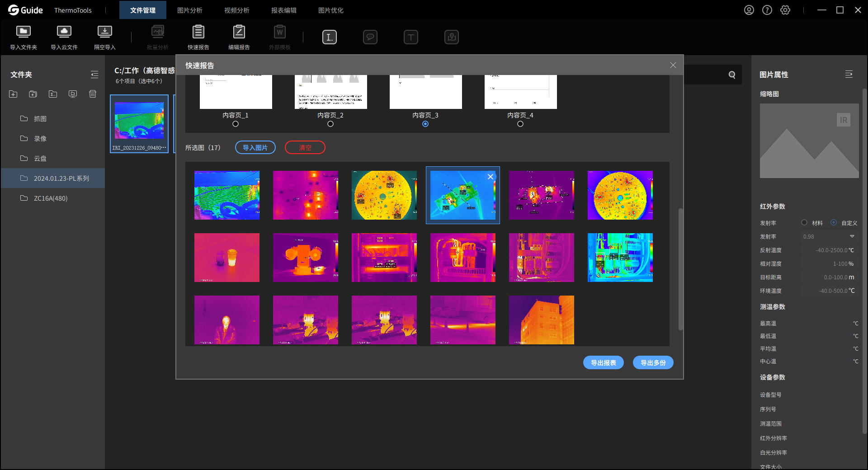Switch to the 视频分析 tab
Viewport: 868px width, 470px height.
click(x=237, y=10)
